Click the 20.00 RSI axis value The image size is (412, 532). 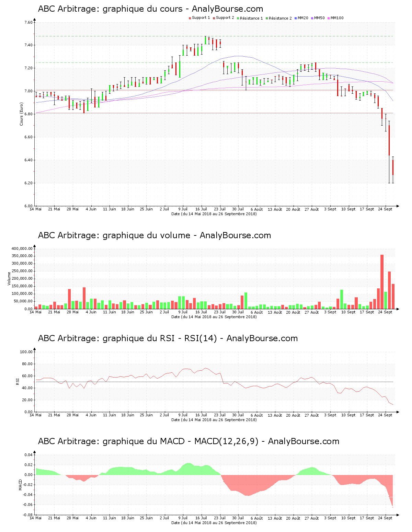pyautogui.click(x=27, y=400)
